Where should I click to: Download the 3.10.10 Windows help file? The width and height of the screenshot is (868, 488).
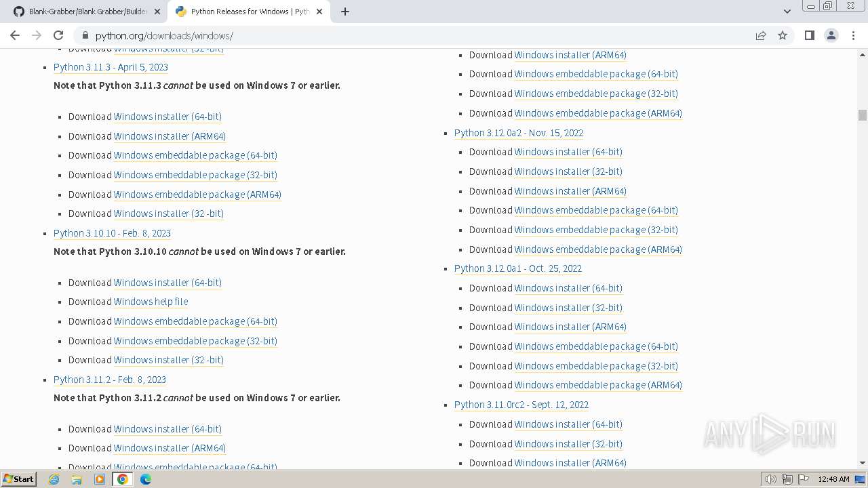coord(151,302)
